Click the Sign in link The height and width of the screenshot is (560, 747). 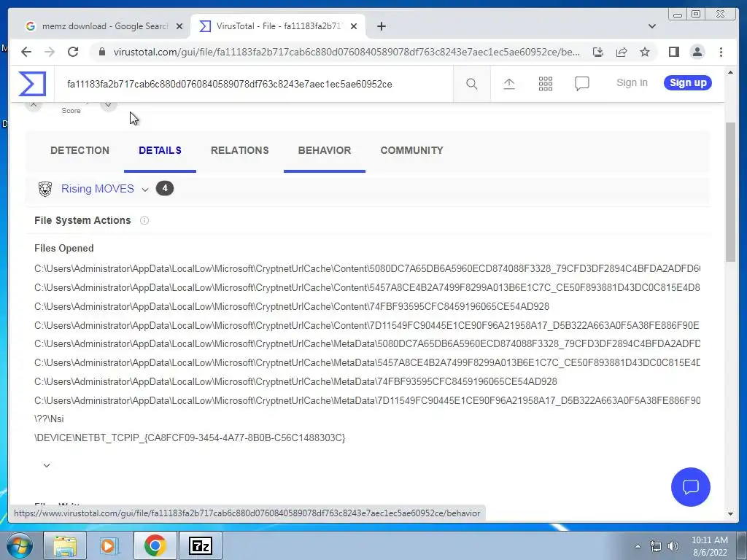coord(632,83)
